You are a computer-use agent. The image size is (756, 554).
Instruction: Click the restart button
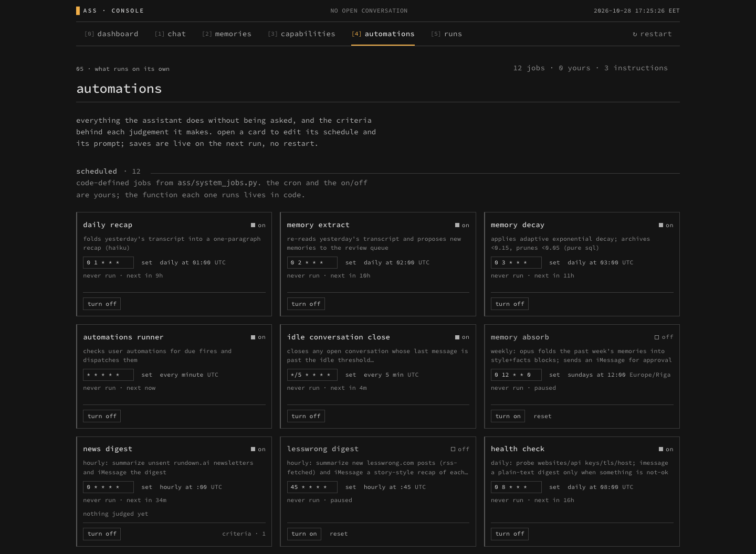point(652,34)
